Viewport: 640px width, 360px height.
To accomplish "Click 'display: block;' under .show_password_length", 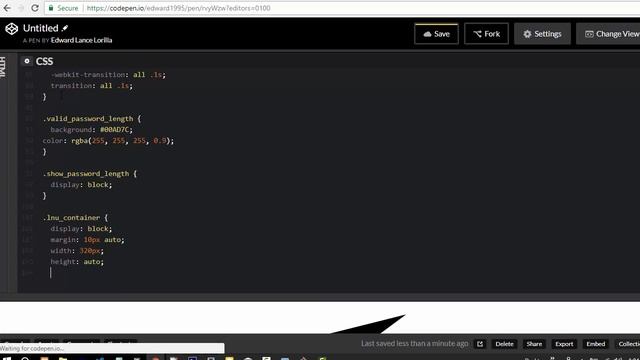I will tap(81, 185).
